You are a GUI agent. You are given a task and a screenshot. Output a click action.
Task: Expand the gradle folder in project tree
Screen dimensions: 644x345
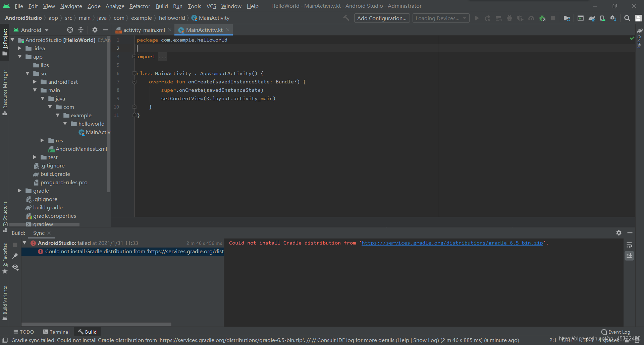click(x=20, y=191)
